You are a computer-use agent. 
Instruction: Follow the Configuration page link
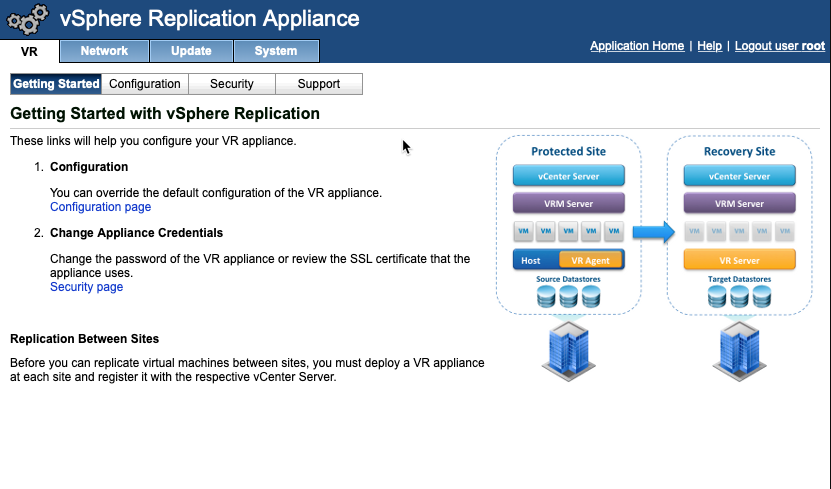point(101,207)
